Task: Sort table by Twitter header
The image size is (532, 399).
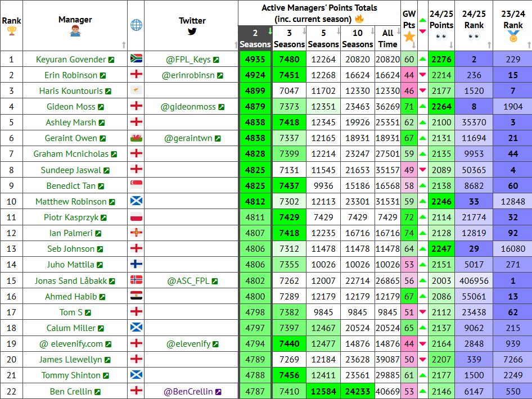Action: (192, 25)
